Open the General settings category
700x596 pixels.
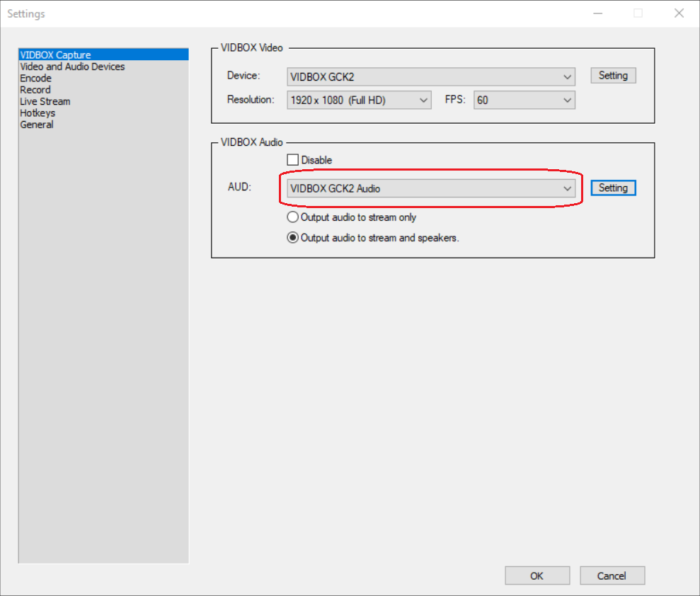(37, 125)
